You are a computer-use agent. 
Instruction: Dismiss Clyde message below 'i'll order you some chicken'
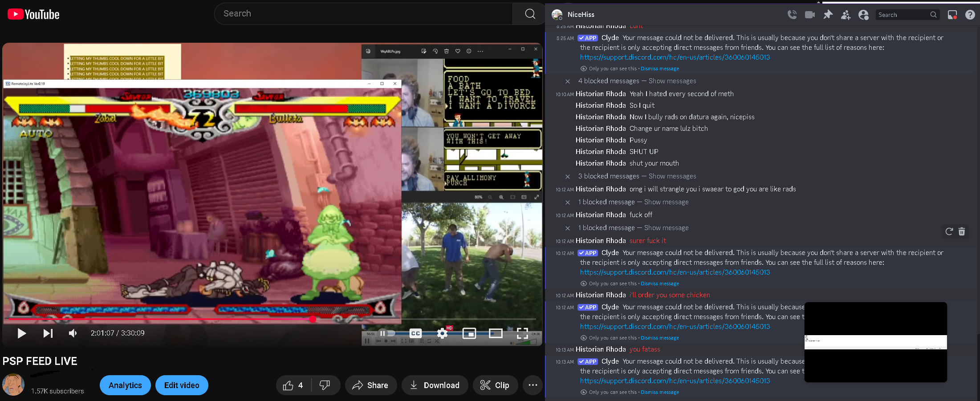660,338
